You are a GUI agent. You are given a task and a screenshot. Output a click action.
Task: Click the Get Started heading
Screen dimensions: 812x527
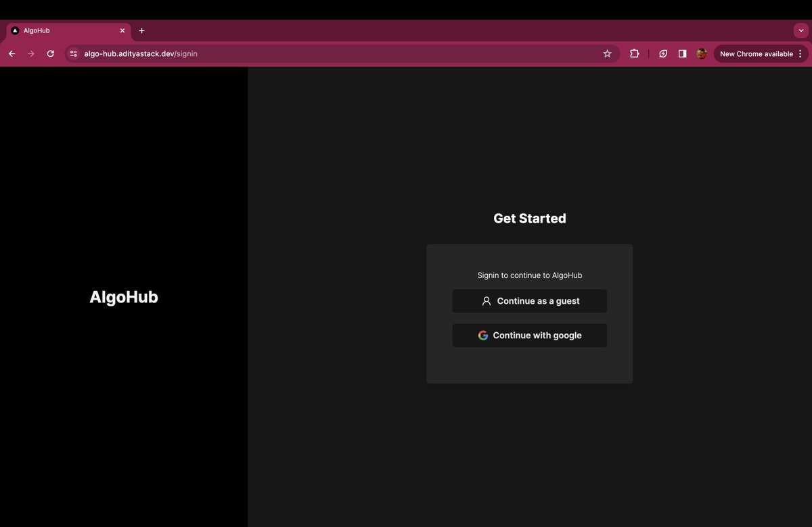[530, 219]
